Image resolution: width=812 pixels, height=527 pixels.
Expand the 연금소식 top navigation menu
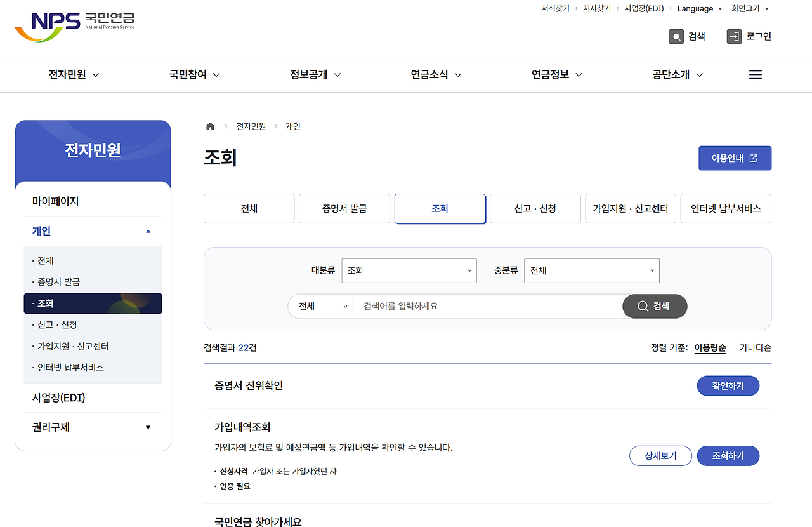pyautogui.click(x=436, y=74)
